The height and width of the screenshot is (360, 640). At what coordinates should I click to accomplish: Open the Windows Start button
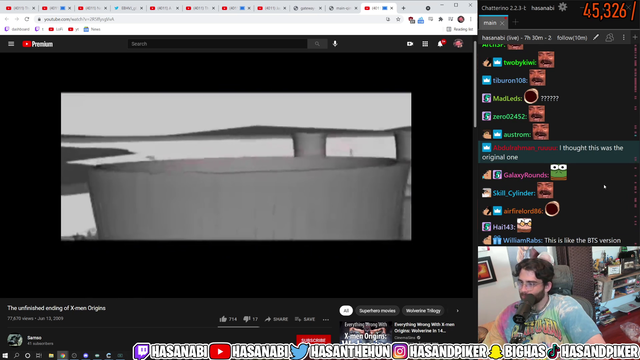tap(5, 356)
